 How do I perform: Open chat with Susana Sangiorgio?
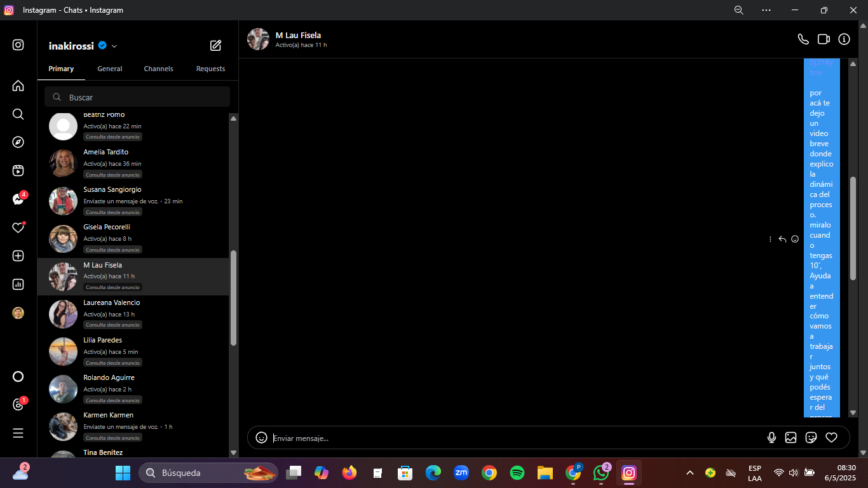click(x=133, y=201)
